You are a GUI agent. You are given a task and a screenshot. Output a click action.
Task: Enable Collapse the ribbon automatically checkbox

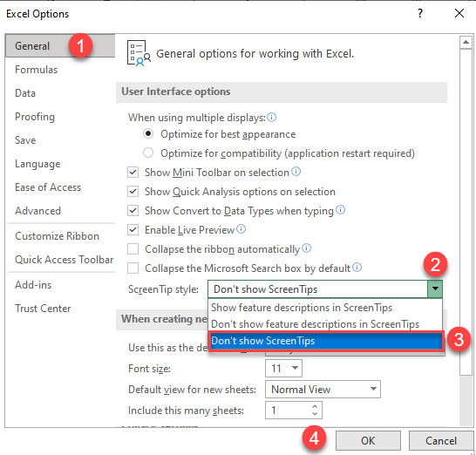point(133,249)
